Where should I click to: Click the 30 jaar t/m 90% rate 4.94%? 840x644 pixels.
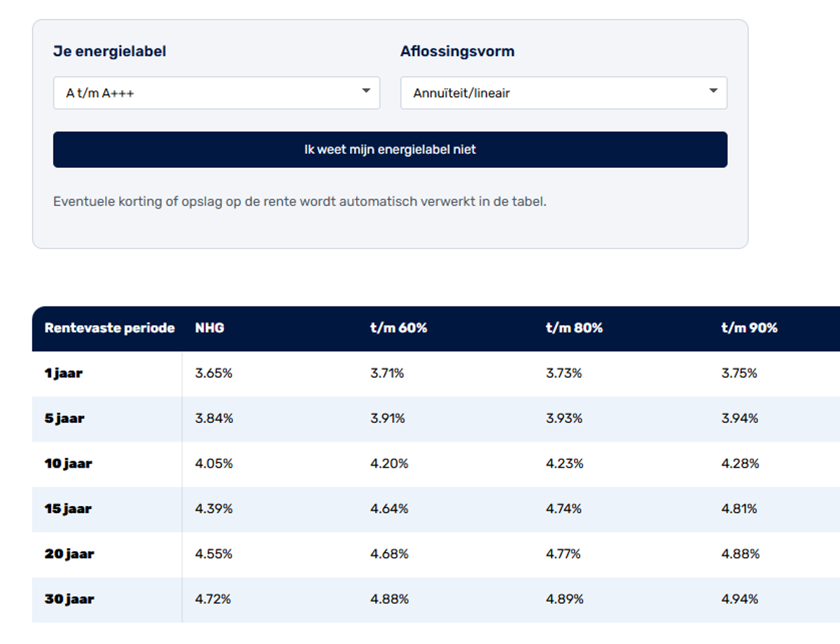[740, 599]
